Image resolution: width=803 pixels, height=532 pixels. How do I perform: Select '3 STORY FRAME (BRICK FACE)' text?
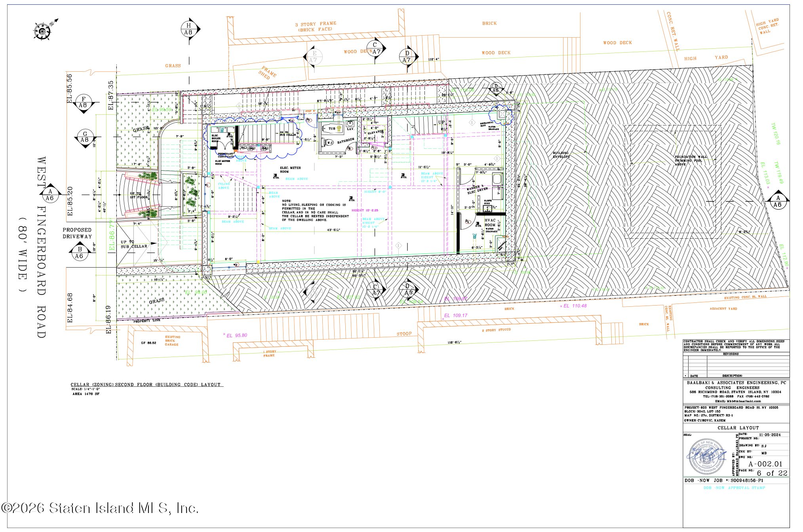[316, 27]
